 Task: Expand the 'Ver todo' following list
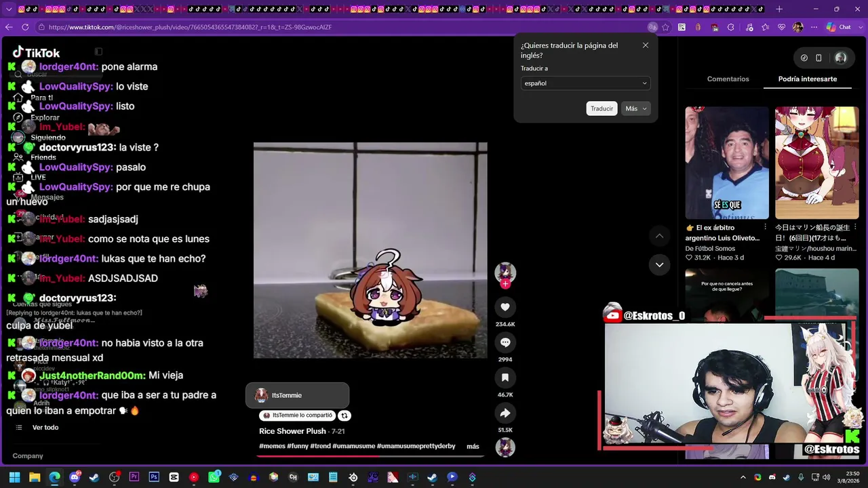pos(45,428)
